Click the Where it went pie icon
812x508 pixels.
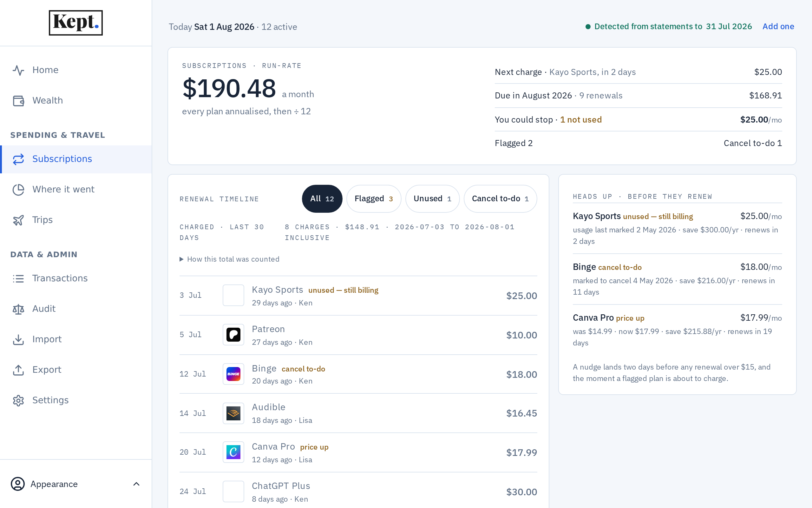[18, 190]
